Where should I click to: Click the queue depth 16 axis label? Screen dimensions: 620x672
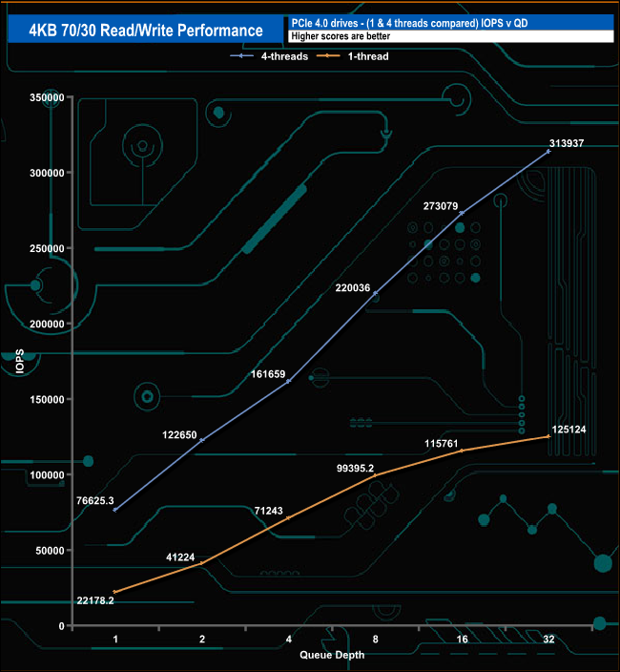click(462, 640)
